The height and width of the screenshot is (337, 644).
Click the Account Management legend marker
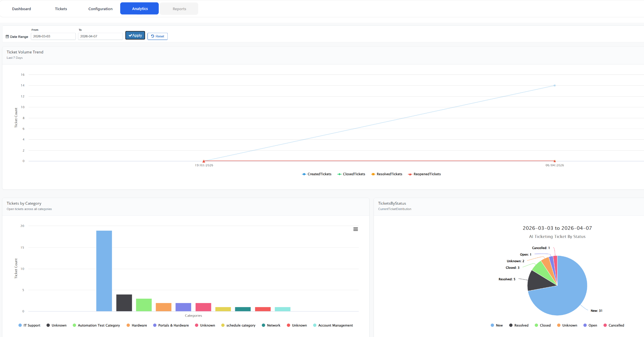(x=314, y=325)
